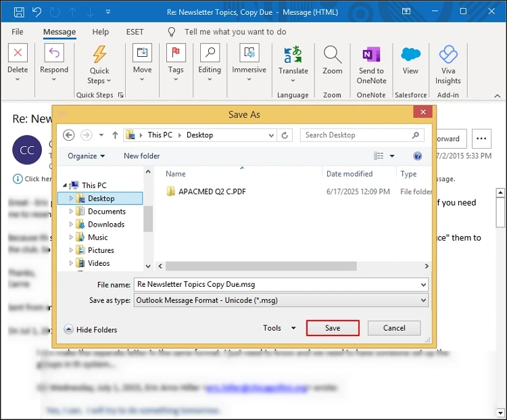Click the Delete ribbon icon

pos(18,53)
